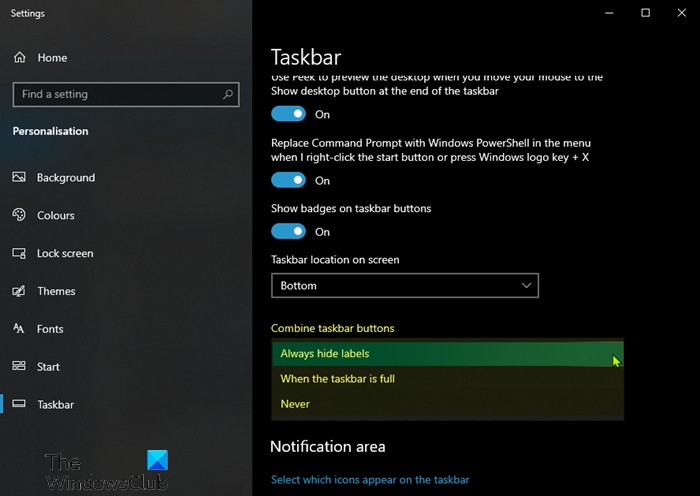This screenshot has width=700, height=496.
Task: Click the search magnifier icon
Action: tap(228, 94)
